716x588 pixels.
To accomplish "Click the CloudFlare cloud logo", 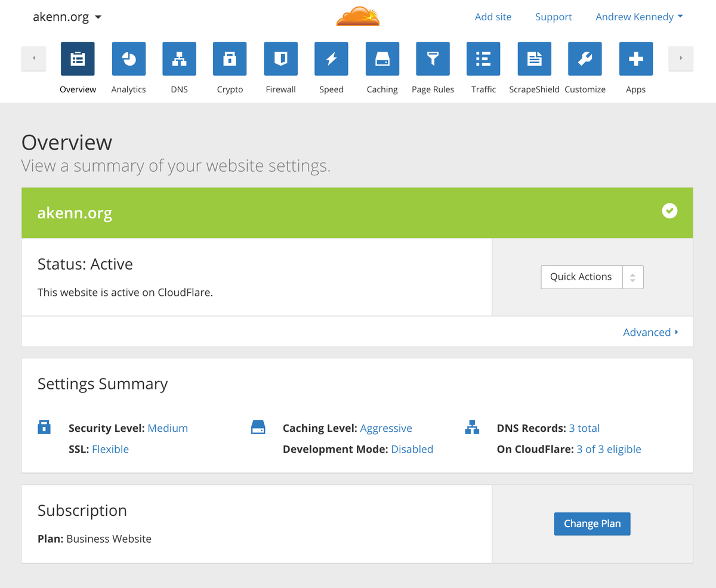I will click(x=358, y=16).
